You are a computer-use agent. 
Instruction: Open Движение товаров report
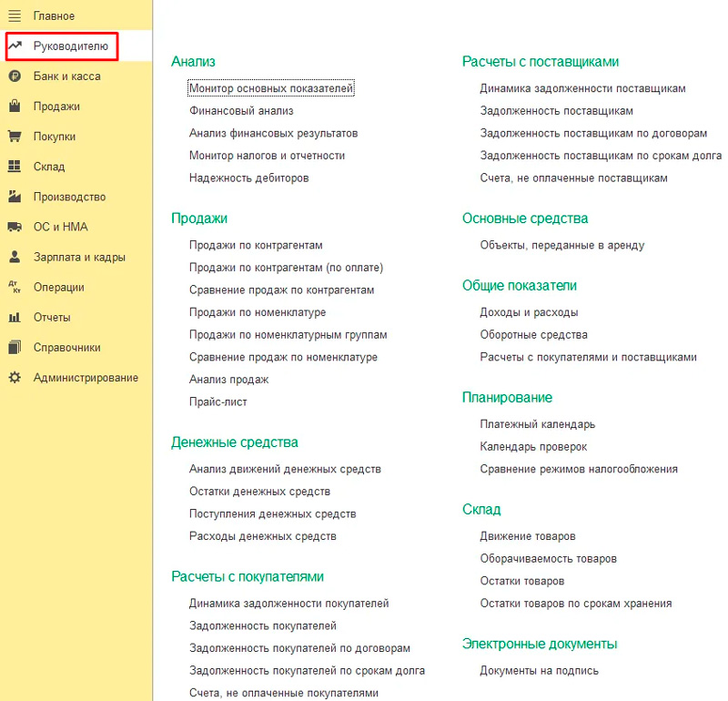click(x=528, y=536)
